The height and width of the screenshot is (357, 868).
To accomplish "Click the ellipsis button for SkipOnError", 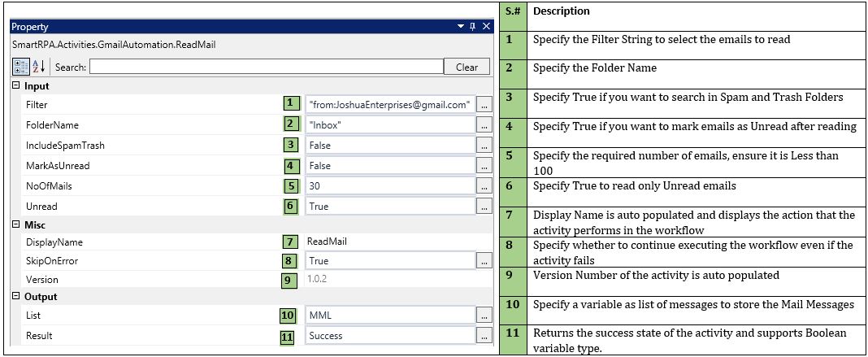I will click(484, 261).
